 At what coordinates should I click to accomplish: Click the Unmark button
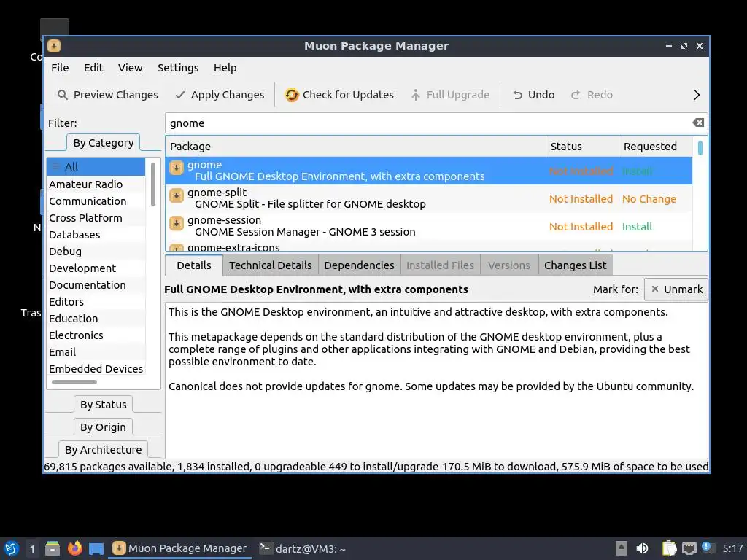676,289
